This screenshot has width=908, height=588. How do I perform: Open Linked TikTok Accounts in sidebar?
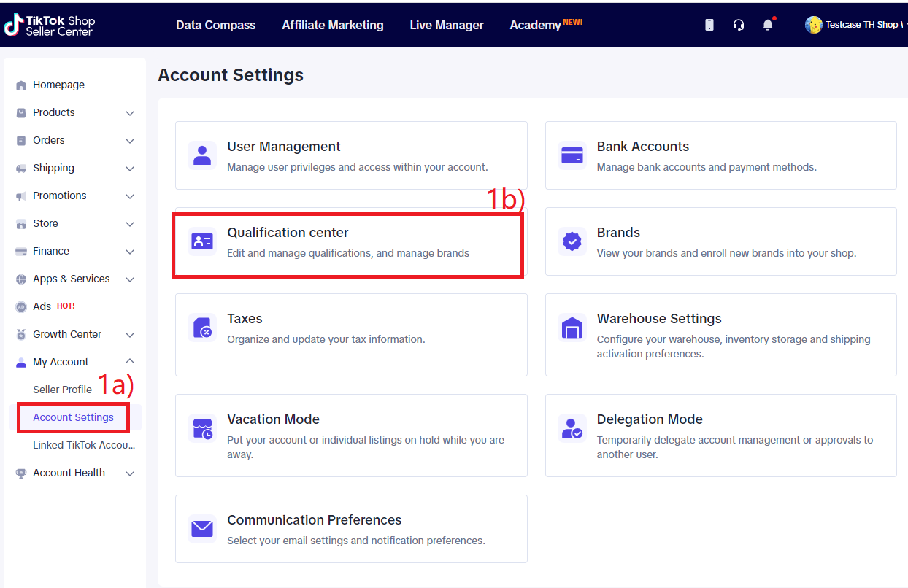pos(84,445)
